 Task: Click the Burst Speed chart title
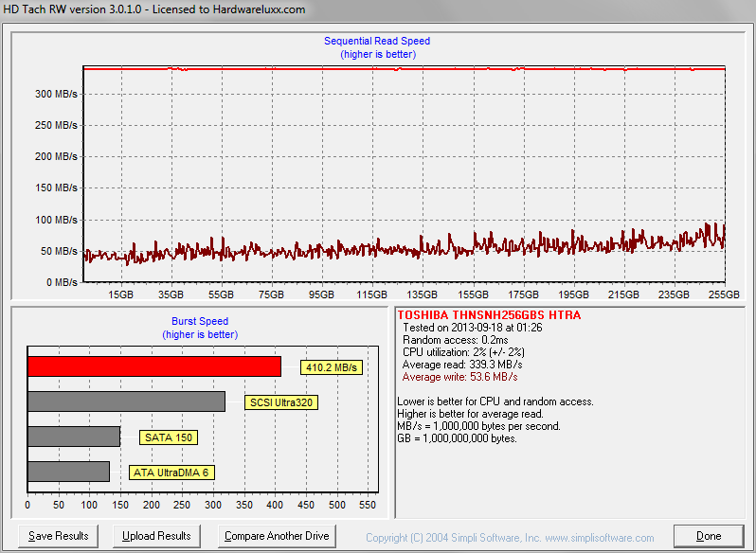[200, 321]
